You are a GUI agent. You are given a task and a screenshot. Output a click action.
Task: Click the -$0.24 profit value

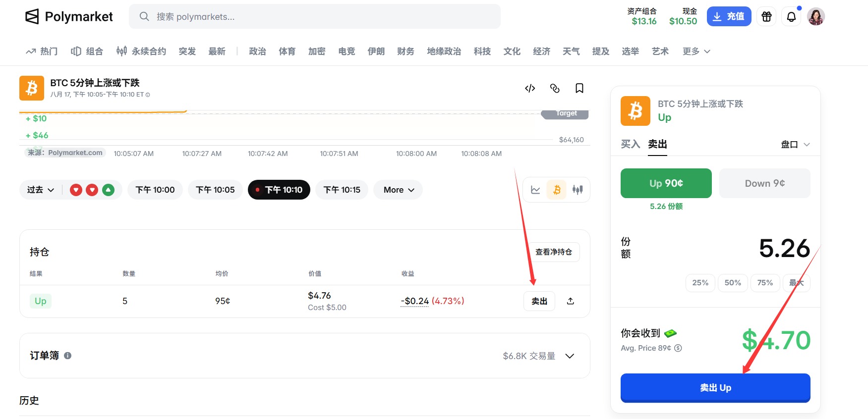tap(415, 301)
